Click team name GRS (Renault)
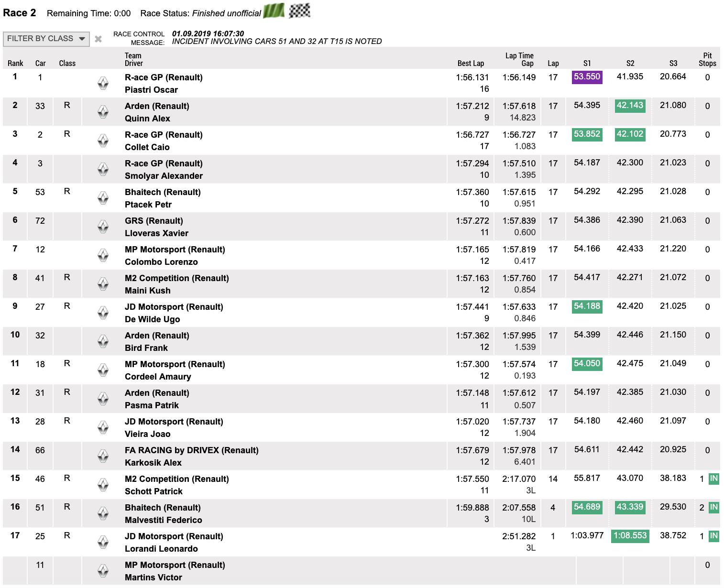This screenshot has width=724, height=588. point(154,221)
